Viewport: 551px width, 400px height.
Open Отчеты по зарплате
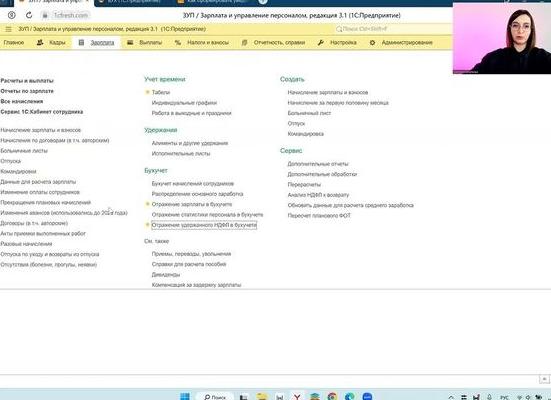[x=27, y=91]
